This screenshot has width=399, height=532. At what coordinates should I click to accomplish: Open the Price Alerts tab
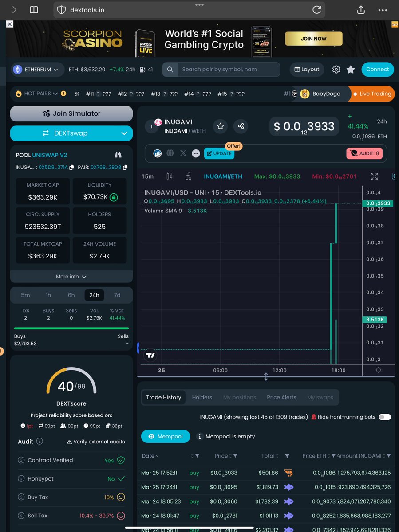(281, 397)
